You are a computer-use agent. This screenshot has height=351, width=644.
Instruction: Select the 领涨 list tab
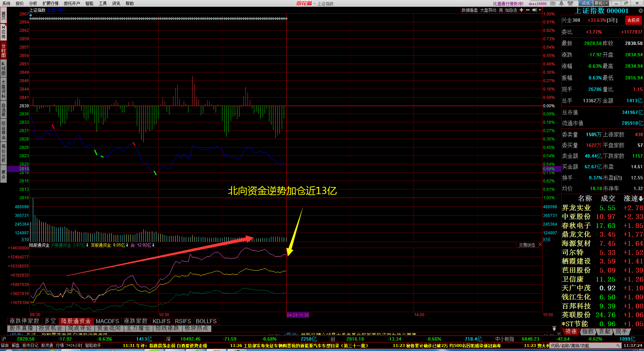[x=571, y=332]
